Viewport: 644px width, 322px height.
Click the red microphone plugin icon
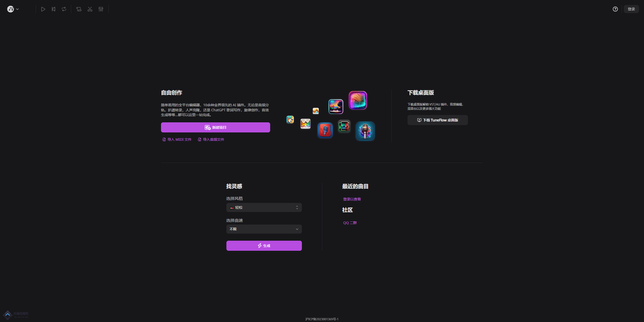(x=325, y=130)
